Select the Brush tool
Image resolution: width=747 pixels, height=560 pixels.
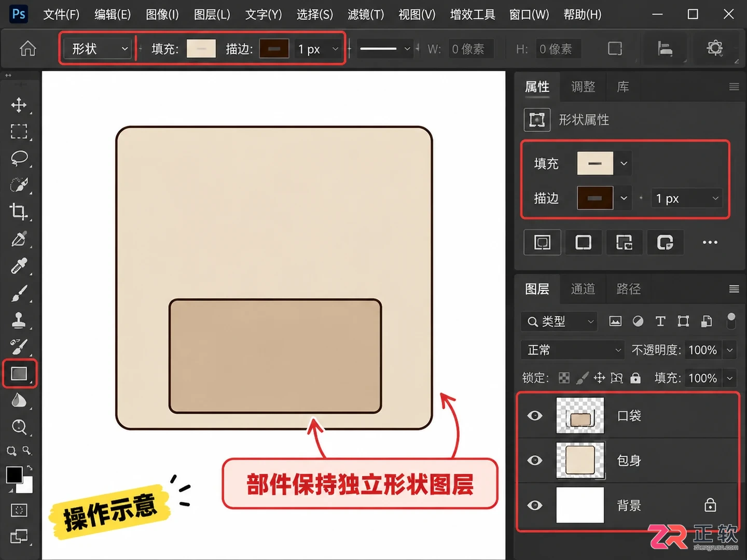pyautogui.click(x=19, y=293)
